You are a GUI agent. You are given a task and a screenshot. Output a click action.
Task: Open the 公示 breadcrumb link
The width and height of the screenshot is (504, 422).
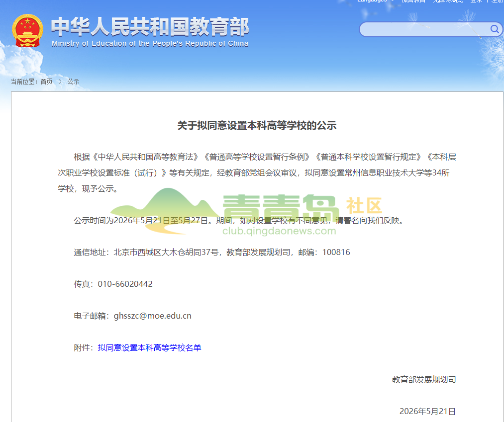73,82
